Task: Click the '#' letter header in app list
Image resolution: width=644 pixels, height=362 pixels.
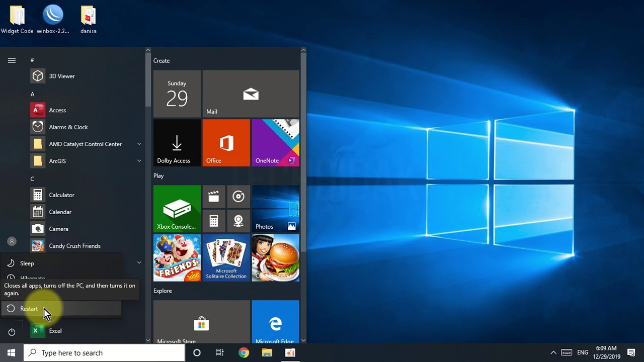Action: click(32, 60)
